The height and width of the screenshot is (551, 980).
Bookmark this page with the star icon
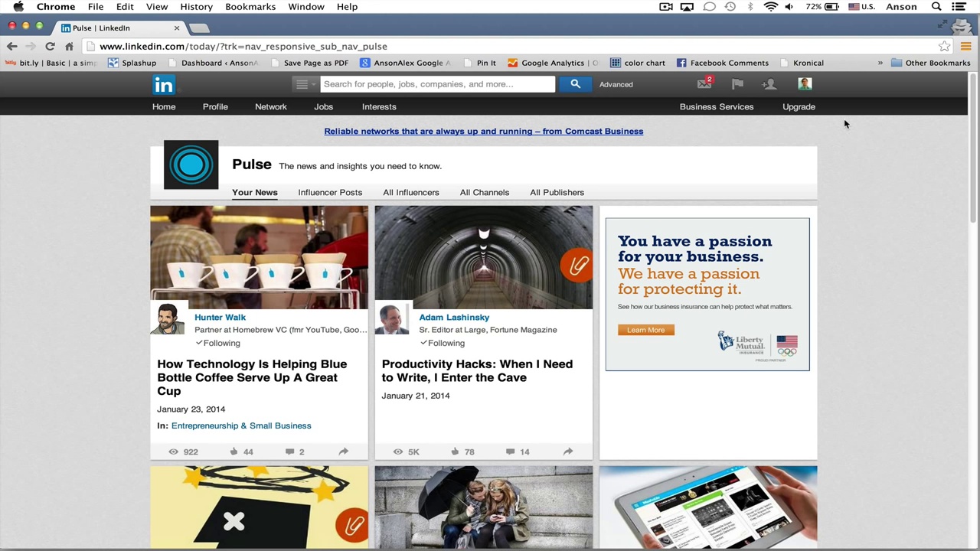click(x=944, y=47)
